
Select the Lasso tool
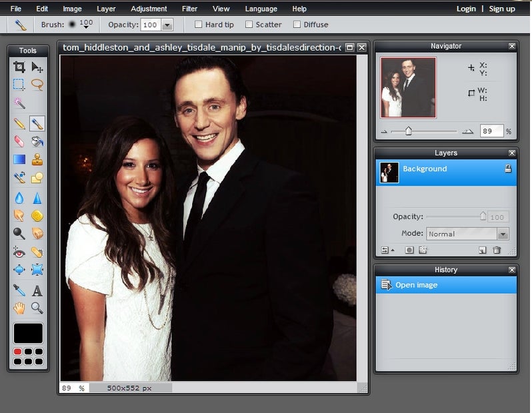(x=37, y=85)
